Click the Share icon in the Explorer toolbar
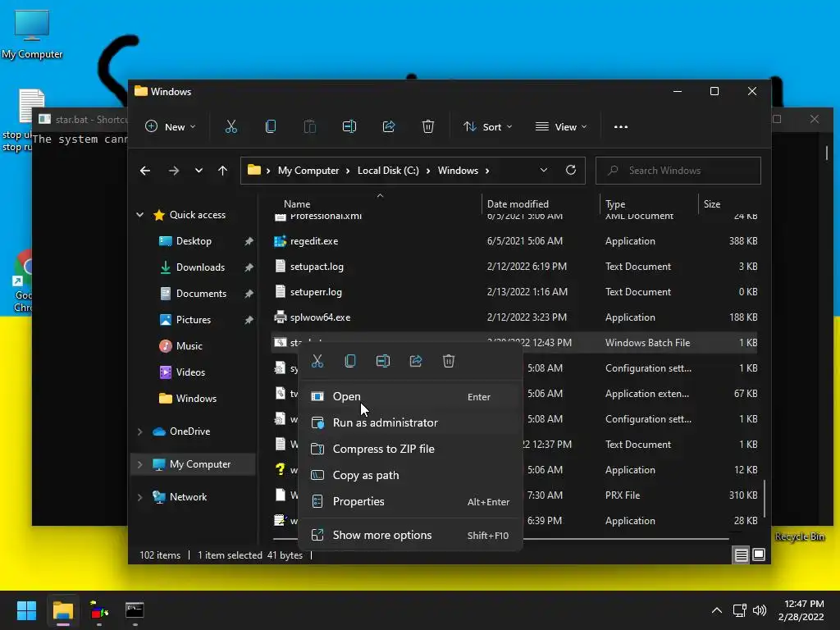Screen dimensions: 840x630 [x=388, y=127]
